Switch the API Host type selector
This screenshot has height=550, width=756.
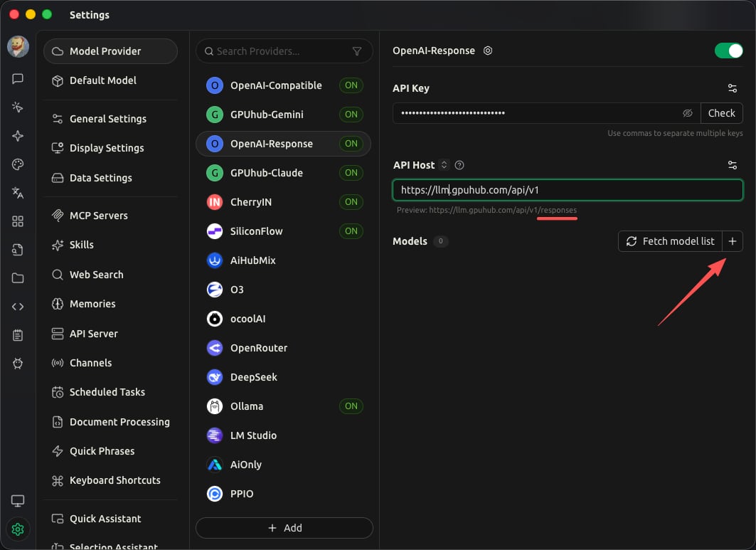click(x=444, y=165)
